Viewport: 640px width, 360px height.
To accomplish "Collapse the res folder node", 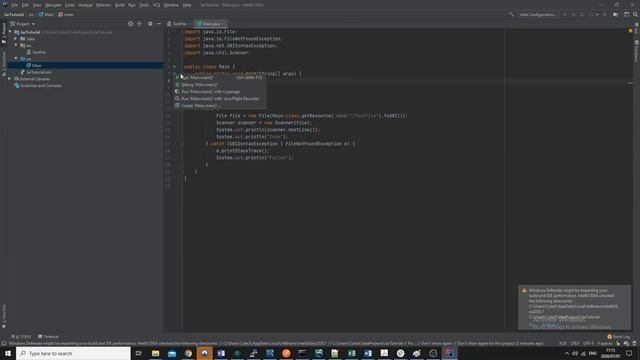I will (16, 45).
